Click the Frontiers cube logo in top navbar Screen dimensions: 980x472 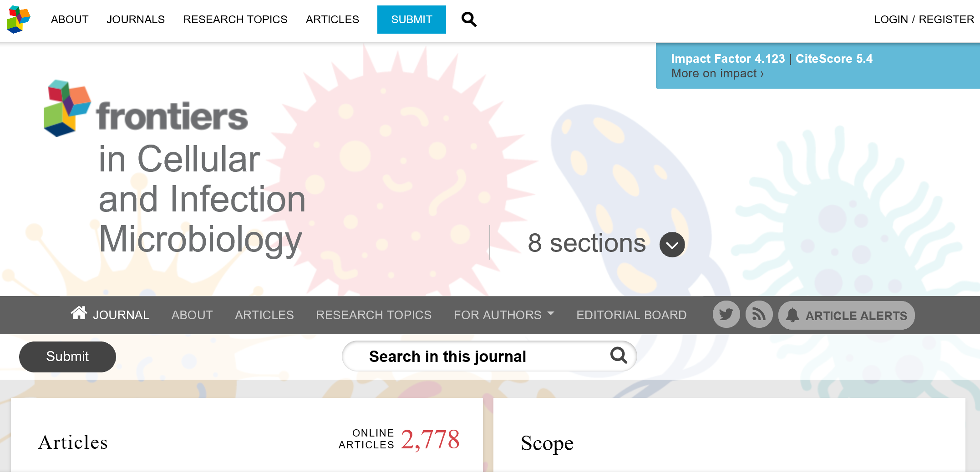(19, 20)
